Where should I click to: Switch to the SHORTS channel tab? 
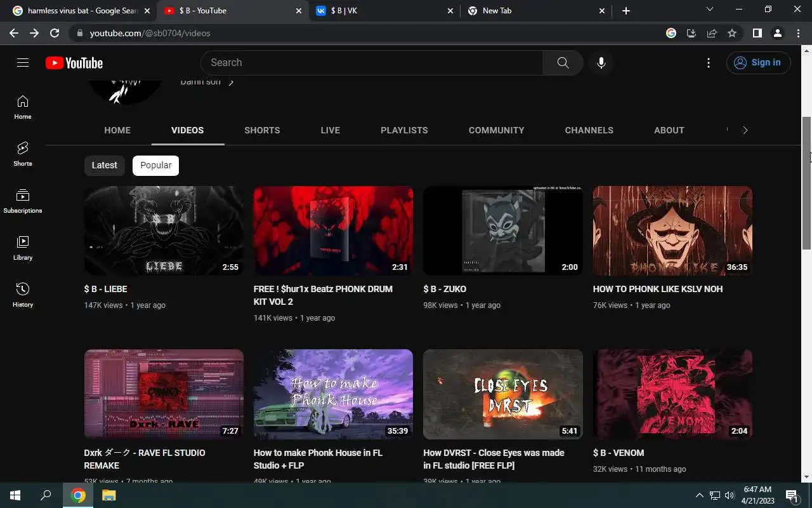tap(262, 130)
